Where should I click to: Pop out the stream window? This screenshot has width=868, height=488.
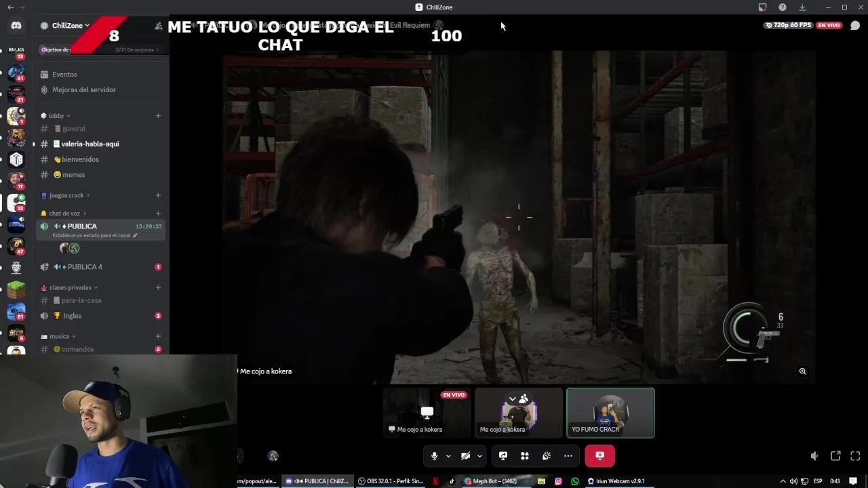tap(835, 456)
